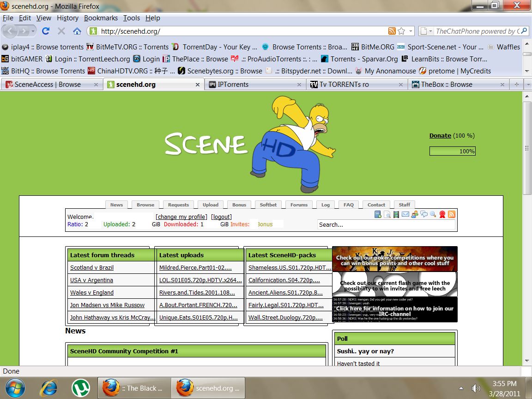Click the Donate link
This screenshot has height=399, width=532.
(440, 135)
